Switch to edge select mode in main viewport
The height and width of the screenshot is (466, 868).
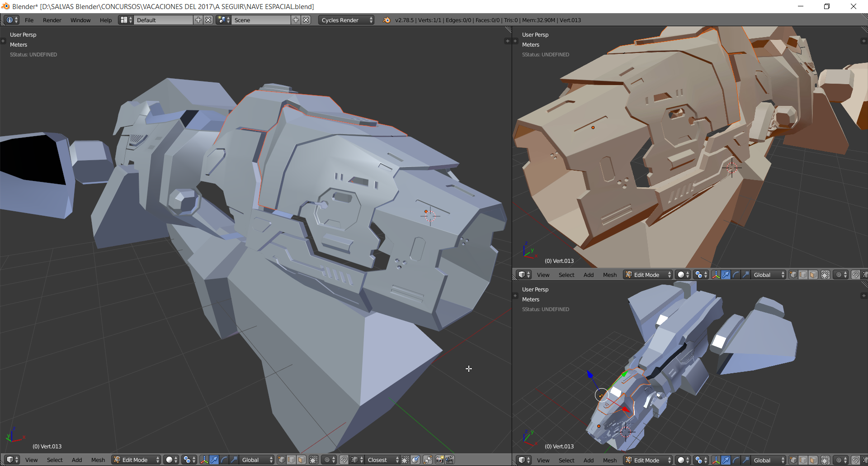pyautogui.click(x=291, y=460)
